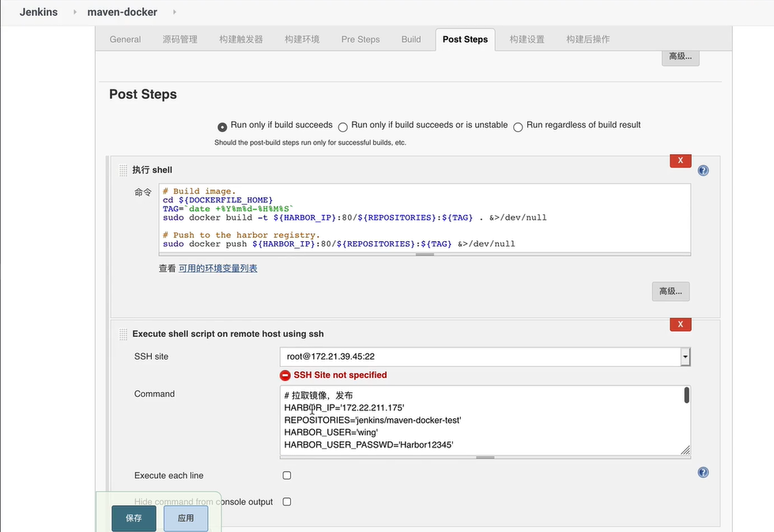Select Run regardless of build result

518,126
